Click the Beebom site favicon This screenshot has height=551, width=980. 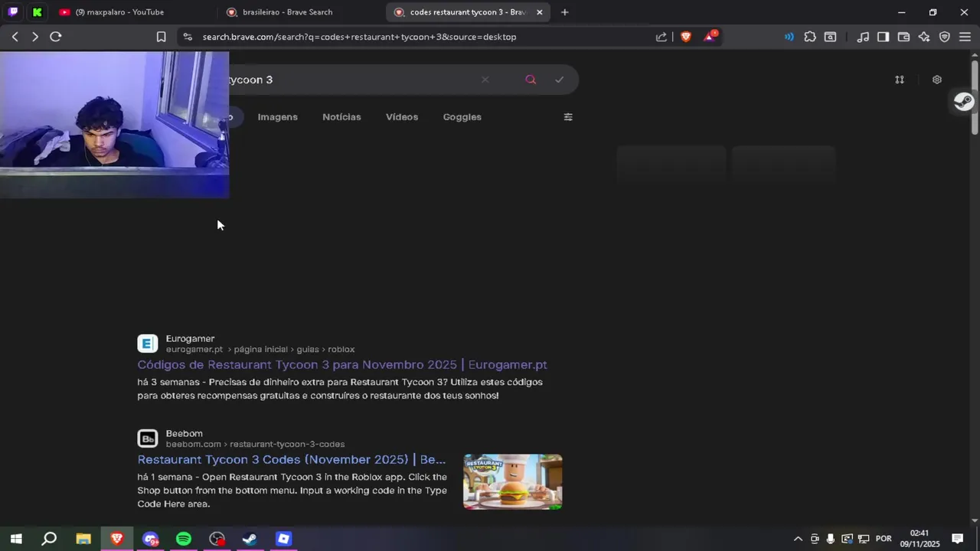[x=148, y=439]
